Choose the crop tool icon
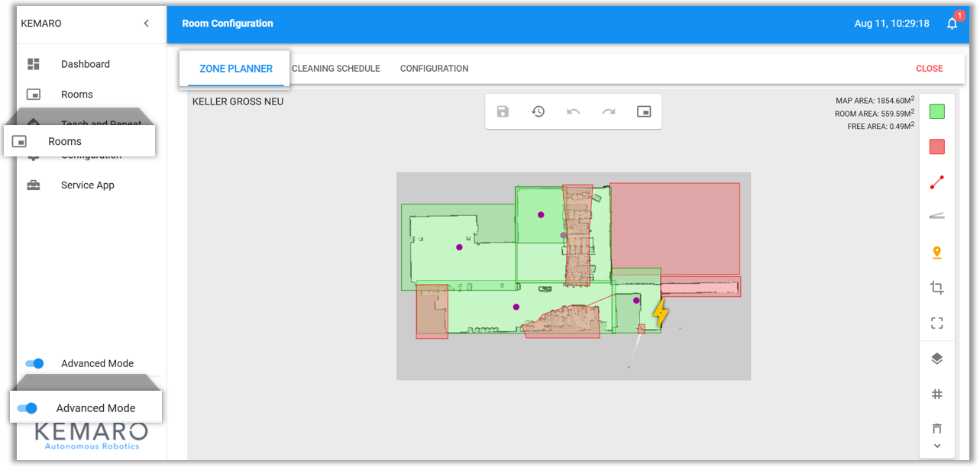 [x=937, y=288]
